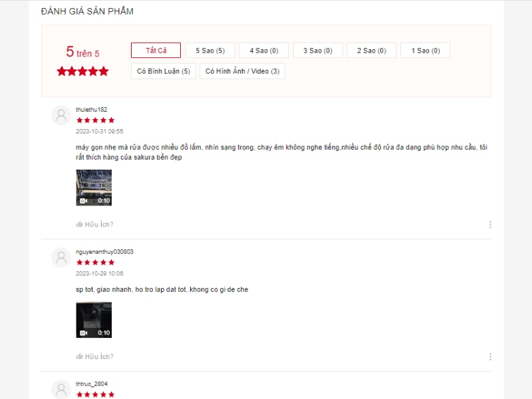Open three-dot menu on nguyenanthuy030803's review
Image resolution: width=532 pixels, height=399 pixels.
click(x=490, y=356)
